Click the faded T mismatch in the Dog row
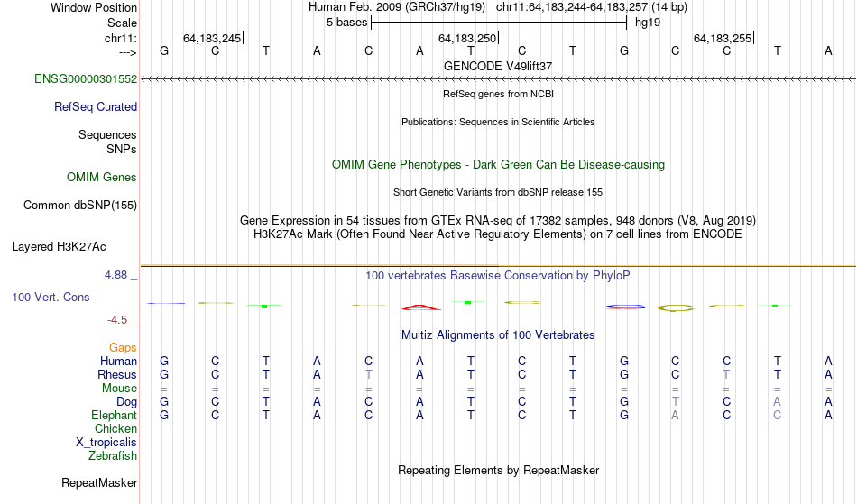This screenshot has width=857, height=504. click(675, 402)
